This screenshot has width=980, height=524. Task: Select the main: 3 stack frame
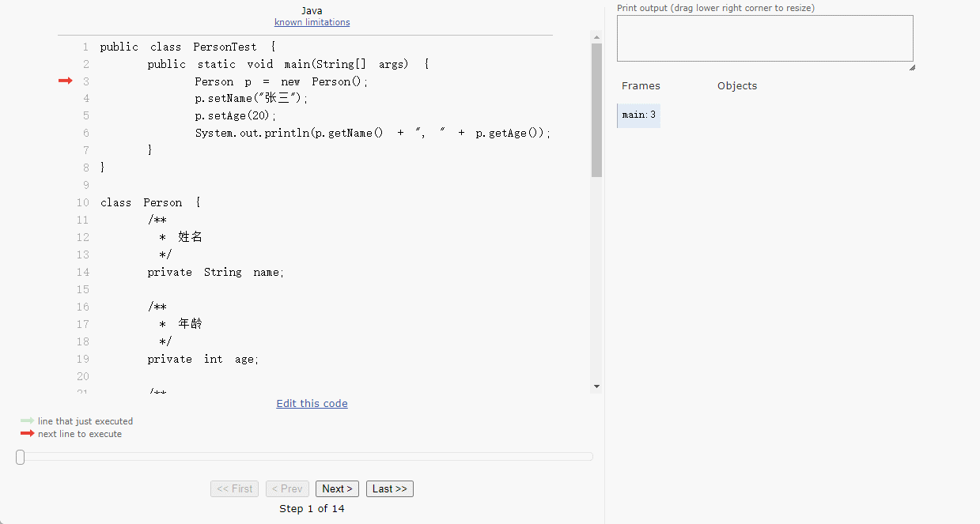click(638, 115)
